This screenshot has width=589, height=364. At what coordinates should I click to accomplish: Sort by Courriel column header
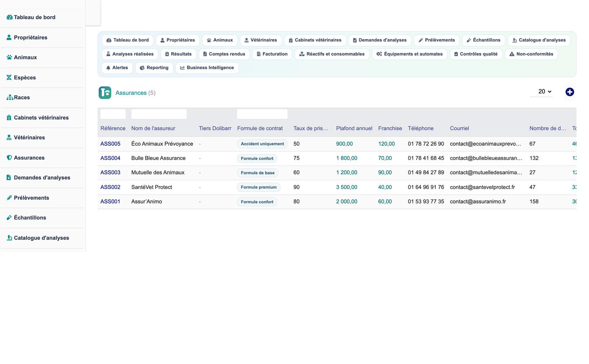pyautogui.click(x=459, y=128)
